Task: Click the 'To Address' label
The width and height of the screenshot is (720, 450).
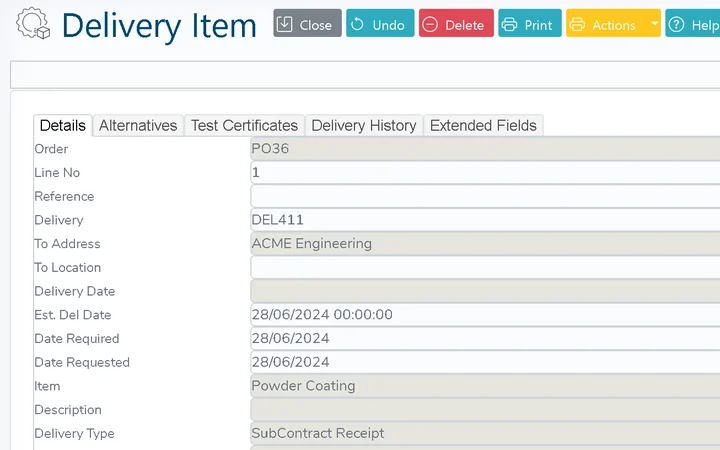Action: click(67, 244)
